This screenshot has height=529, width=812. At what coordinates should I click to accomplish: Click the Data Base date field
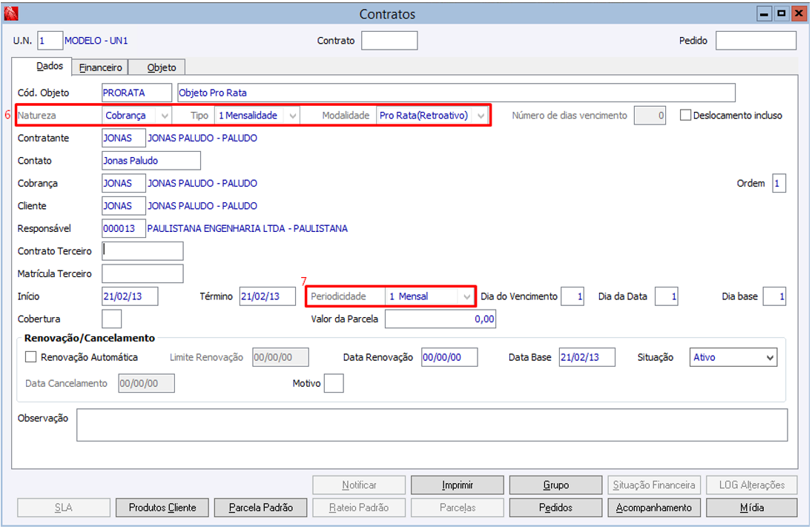(587, 357)
